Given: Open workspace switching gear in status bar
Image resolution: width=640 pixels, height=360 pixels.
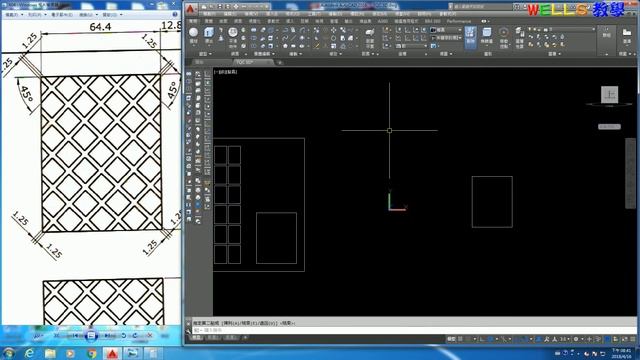Looking at the screenshot, I should point(576,339).
